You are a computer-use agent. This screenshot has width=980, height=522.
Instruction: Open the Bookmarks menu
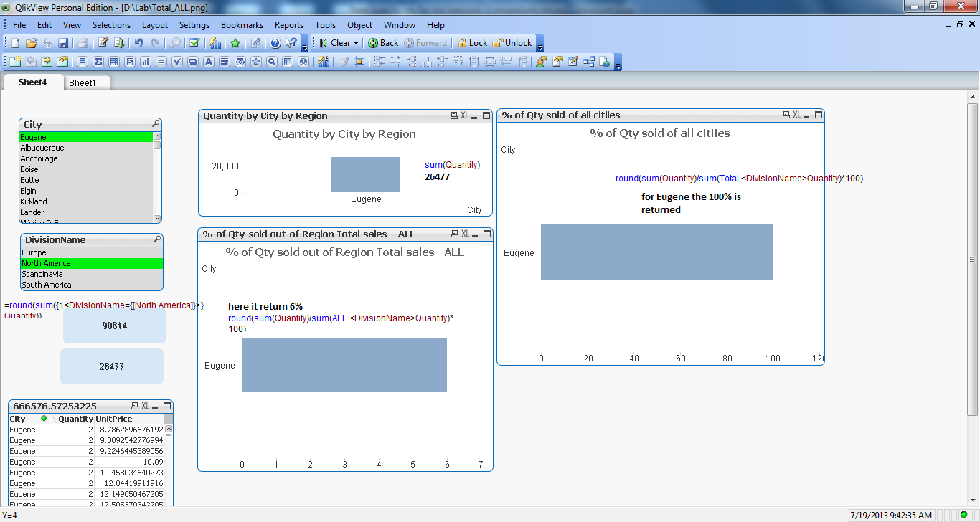pyautogui.click(x=241, y=25)
